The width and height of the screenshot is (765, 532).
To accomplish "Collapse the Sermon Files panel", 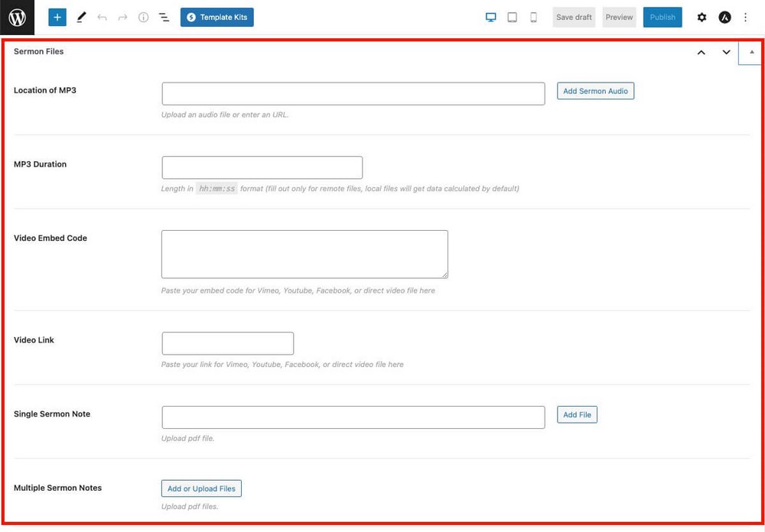I will (752, 52).
